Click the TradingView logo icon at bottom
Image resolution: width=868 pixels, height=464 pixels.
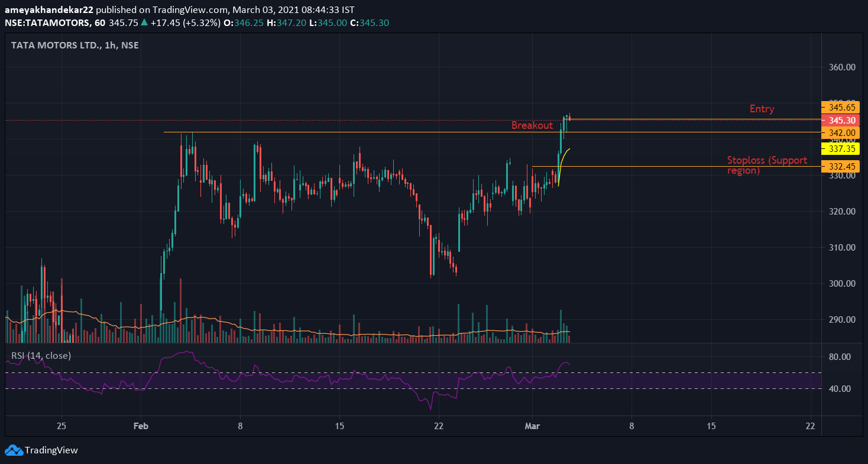click(14, 450)
